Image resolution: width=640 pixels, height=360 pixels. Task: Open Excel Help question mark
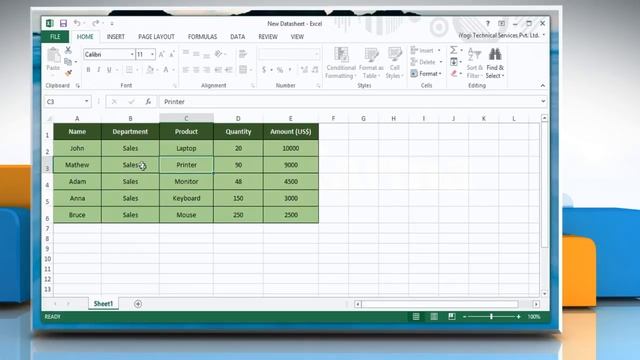tap(487, 24)
